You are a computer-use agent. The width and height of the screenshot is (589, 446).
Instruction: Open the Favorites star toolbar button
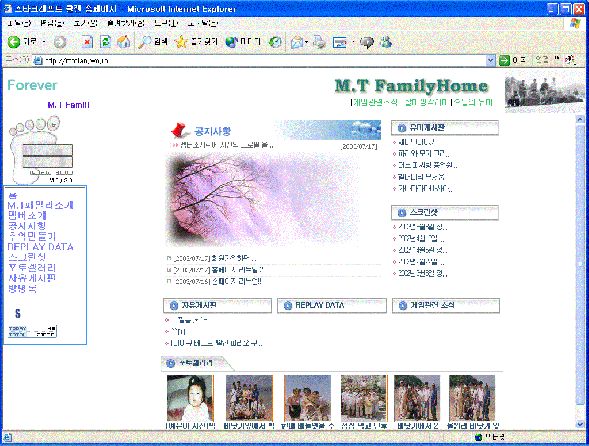point(196,42)
